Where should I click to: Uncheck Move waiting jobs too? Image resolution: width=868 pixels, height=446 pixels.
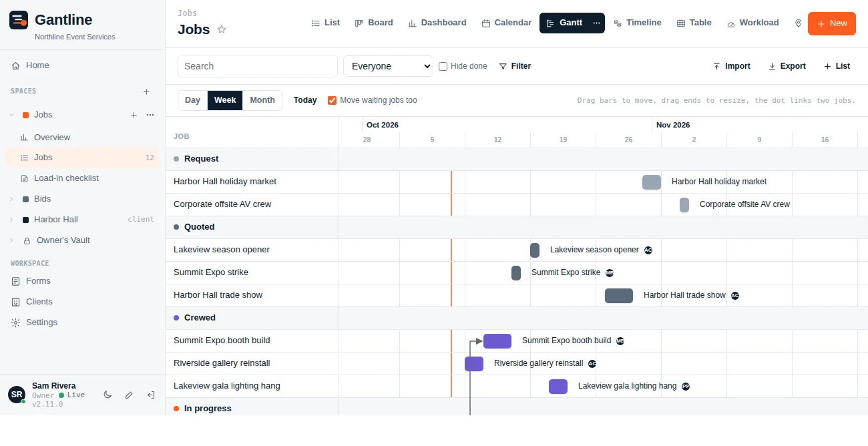click(332, 100)
